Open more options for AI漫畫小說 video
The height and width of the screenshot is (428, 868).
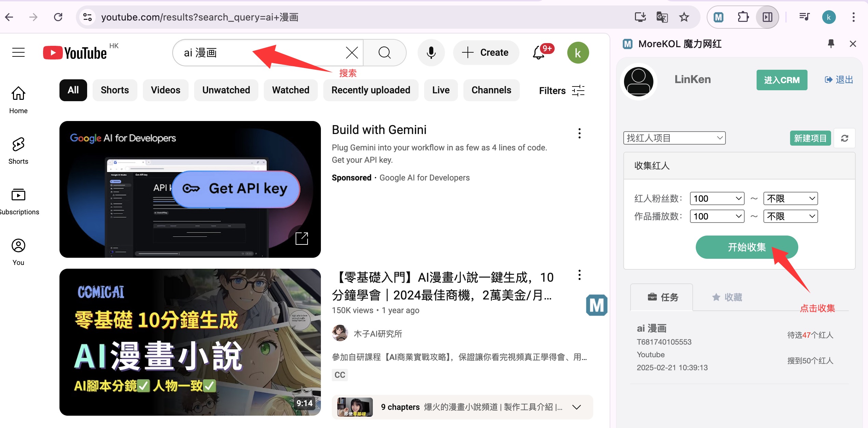coord(579,275)
